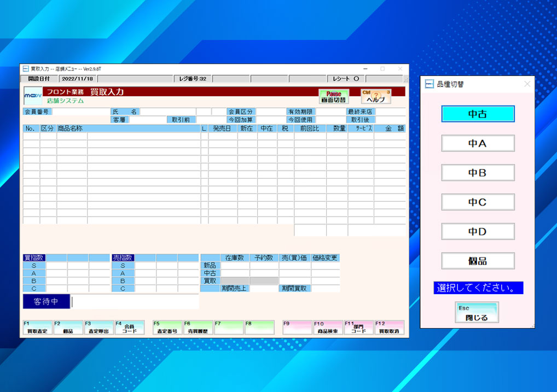The height and width of the screenshot is (392, 557).
Task: Select 中古 in 品種切替 dialog
Action: click(478, 114)
